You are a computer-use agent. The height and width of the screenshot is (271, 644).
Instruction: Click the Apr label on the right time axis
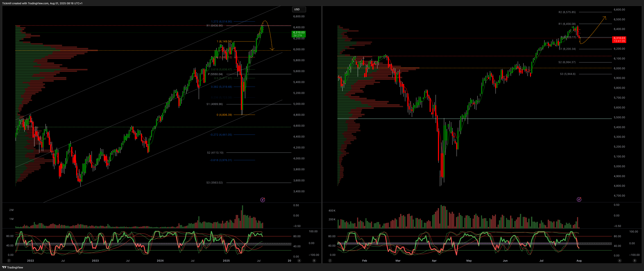pyautogui.click(x=434, y=261)
